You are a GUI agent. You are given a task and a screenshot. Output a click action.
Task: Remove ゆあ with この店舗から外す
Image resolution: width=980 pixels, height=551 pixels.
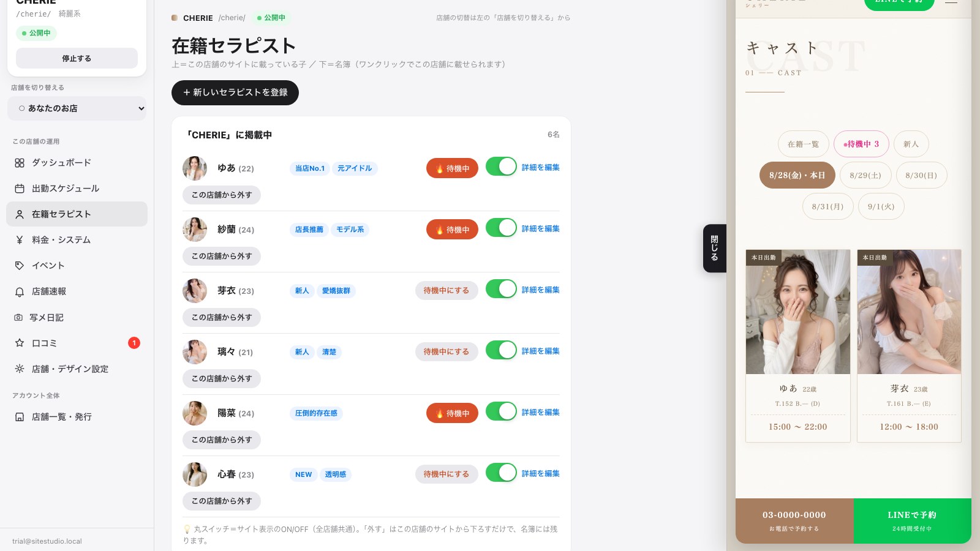pos(222,195)
